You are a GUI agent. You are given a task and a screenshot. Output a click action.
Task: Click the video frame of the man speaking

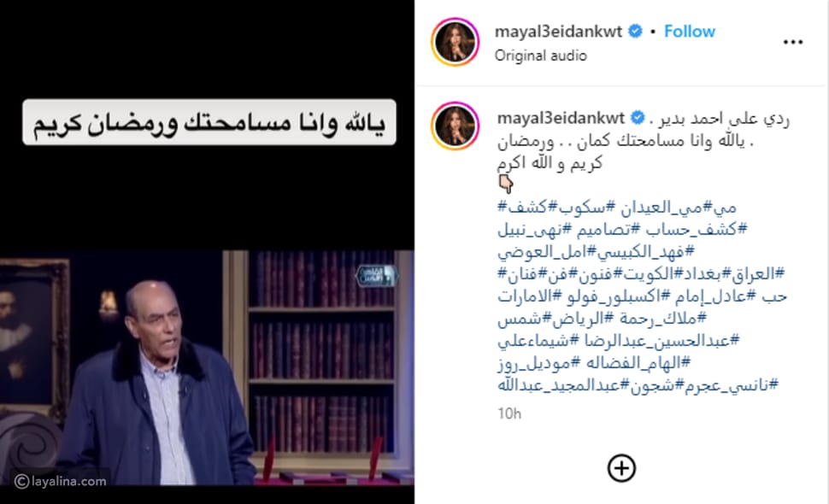tap(207, 367)
